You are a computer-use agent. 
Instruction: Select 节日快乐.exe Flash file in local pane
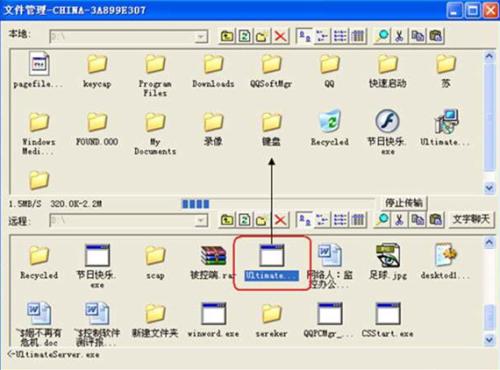[x=387, y=132]
